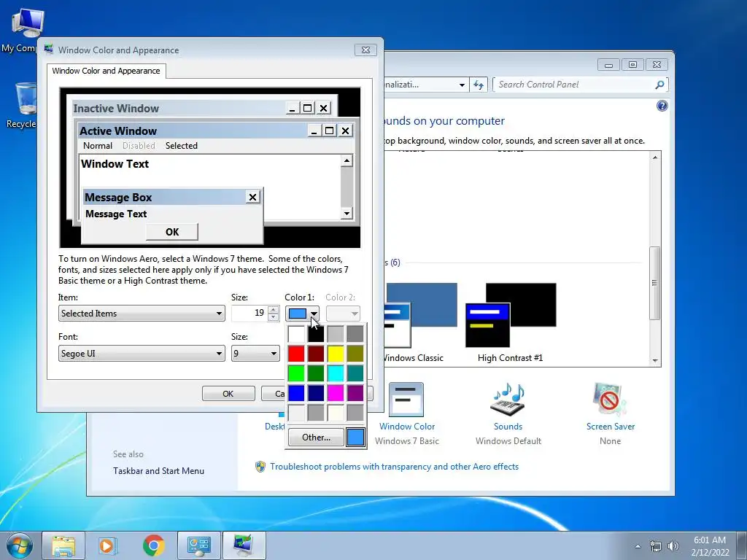Image resolution: width=747 pixels, height=560 pixels.
Task: Switch to Control Panel taskbar button
Action: (x=198, y=545)
